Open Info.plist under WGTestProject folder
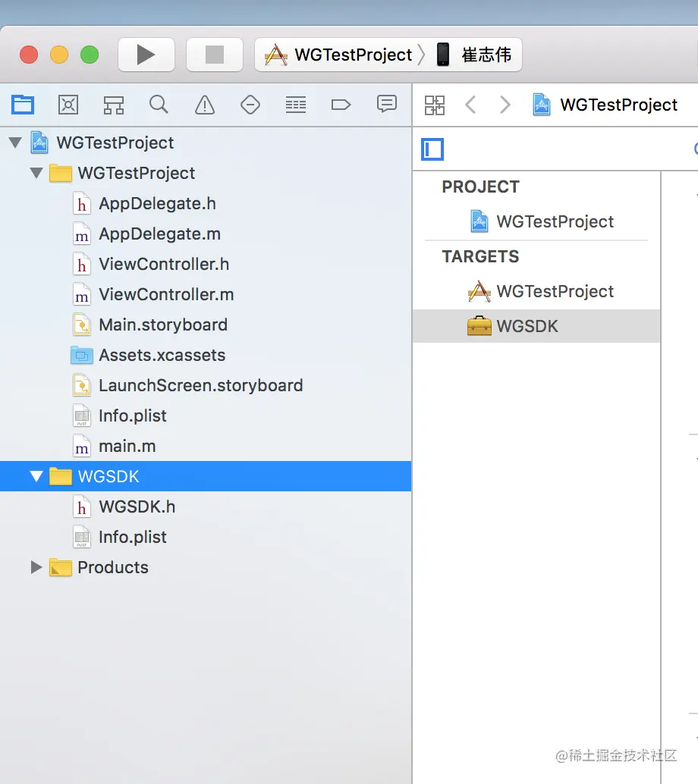 206,416
